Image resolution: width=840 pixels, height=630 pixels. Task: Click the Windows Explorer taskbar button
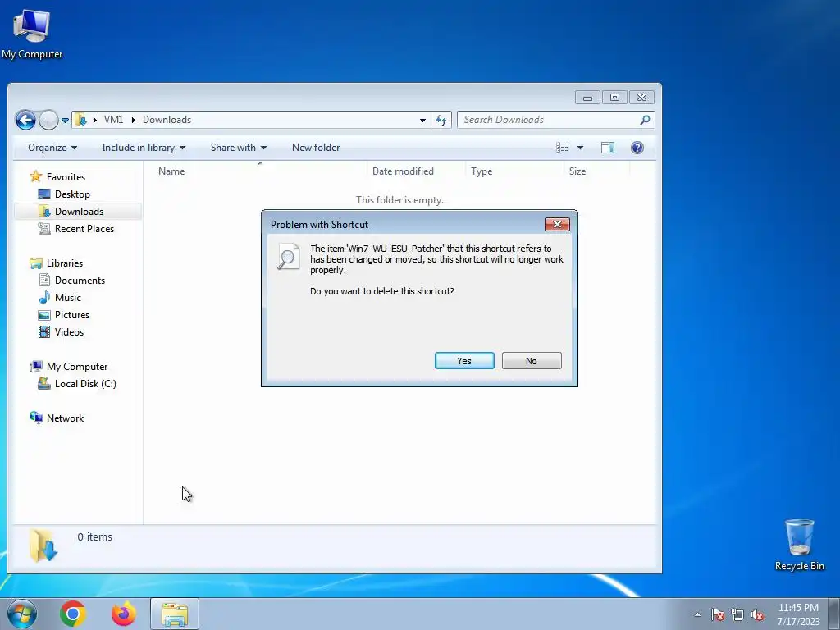click(x=175, y=614)
